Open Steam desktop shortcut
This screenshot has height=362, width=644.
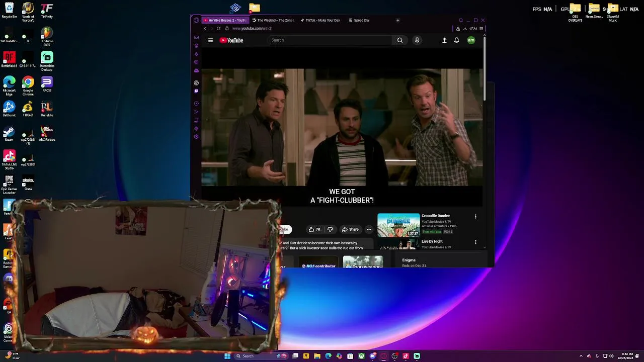[9, 134]
